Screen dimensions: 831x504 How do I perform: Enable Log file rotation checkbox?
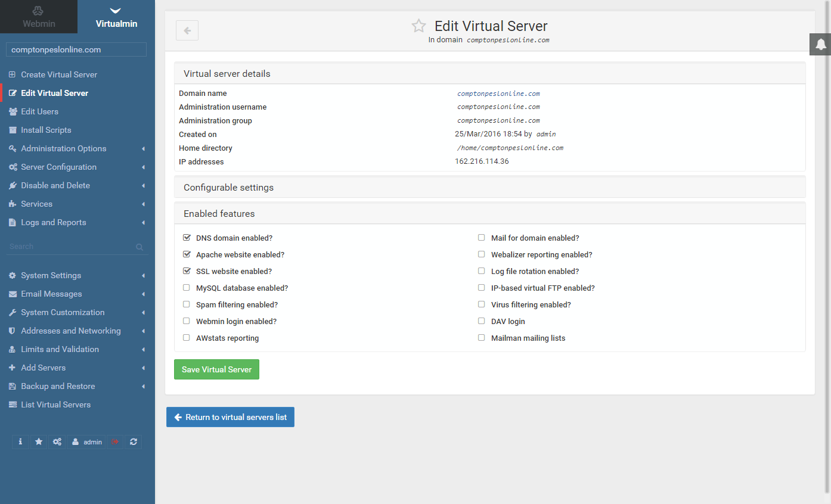482,271
